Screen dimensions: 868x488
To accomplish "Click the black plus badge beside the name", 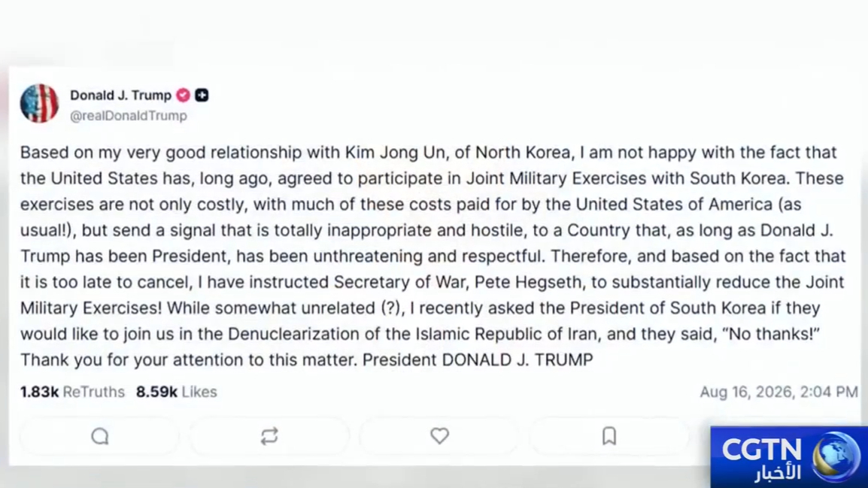I will click(x=202, y=95).
